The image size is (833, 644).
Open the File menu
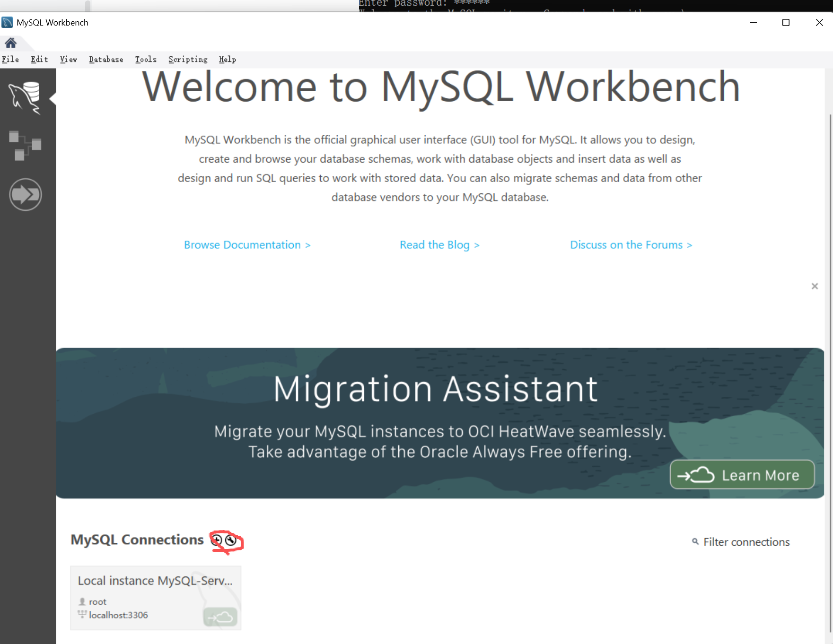click(x=10, y=59)
